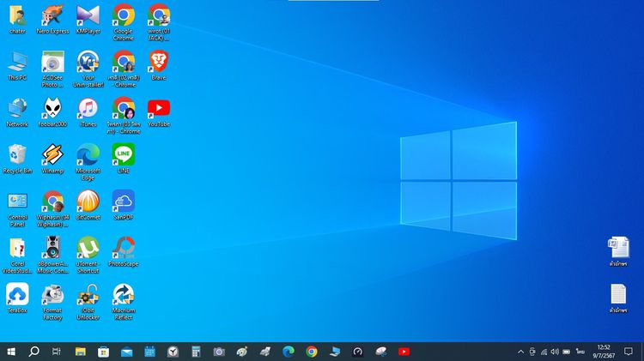Open the YouTube desktop shortcut
This screenshot has height=361, width=644.
click(159, 112)
